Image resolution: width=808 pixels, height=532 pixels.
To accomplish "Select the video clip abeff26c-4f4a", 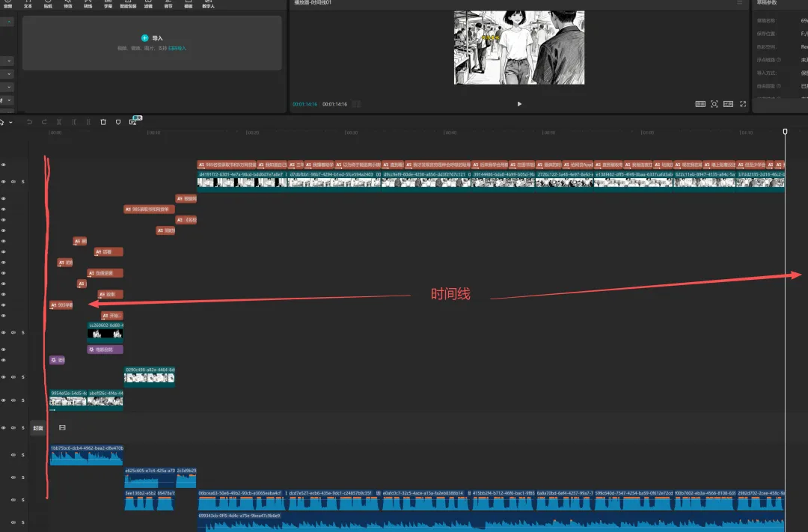I will [x=105, y=400].
